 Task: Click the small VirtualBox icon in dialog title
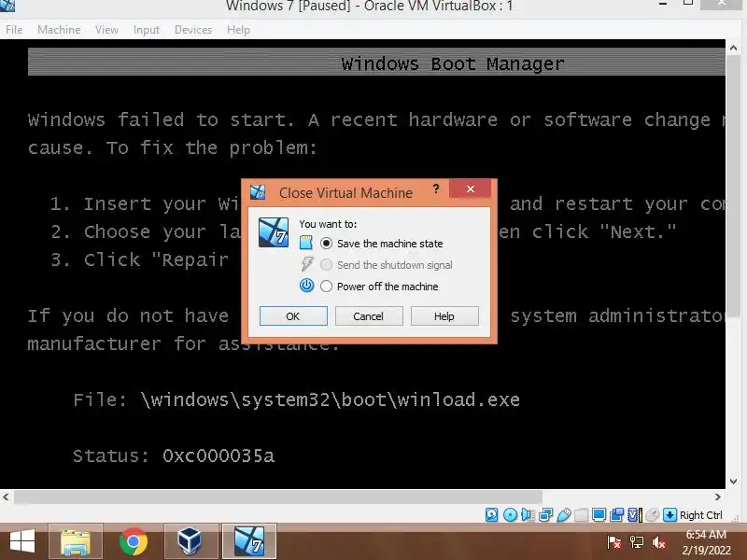coord(258,192)
